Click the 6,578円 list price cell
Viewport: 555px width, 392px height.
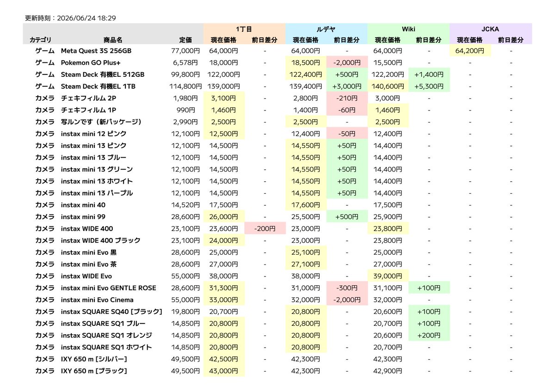pos(185,62)
